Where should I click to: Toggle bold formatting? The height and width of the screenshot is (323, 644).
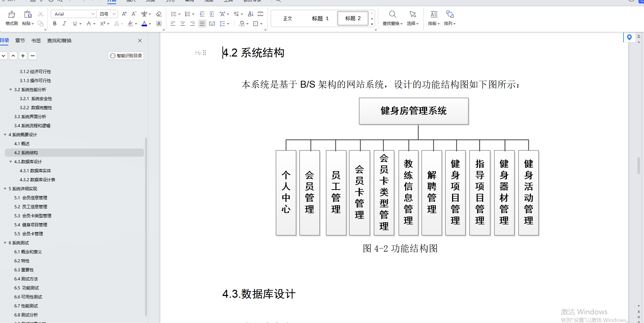[54, 24]
